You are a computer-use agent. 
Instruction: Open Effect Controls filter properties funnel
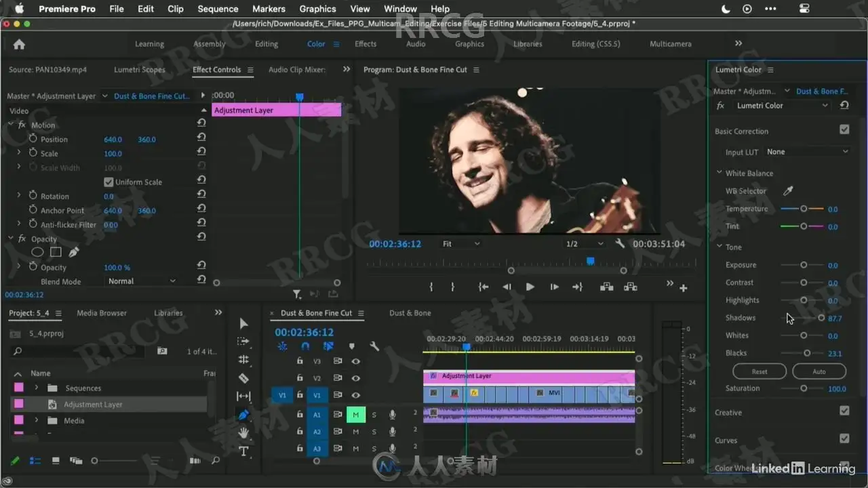(x=297, y=294)
